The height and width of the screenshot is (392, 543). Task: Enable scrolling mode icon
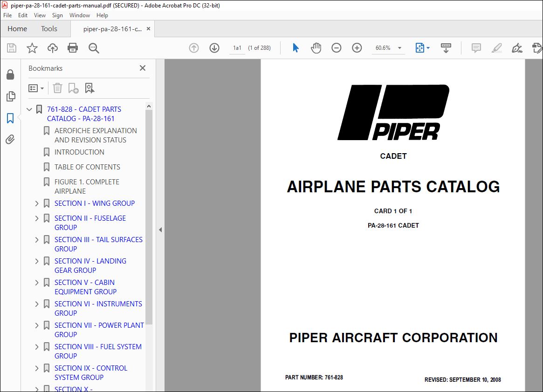point(446,48)
